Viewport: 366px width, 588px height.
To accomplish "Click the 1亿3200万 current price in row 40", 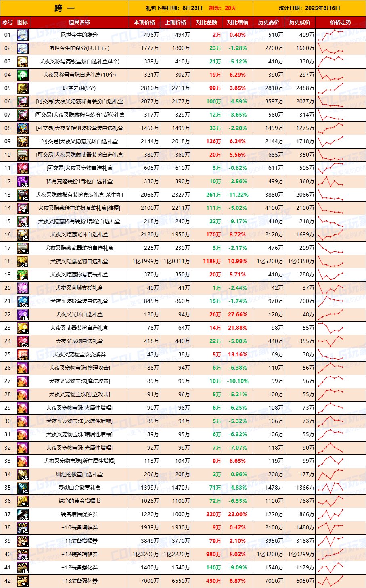I will click(144, 555).
